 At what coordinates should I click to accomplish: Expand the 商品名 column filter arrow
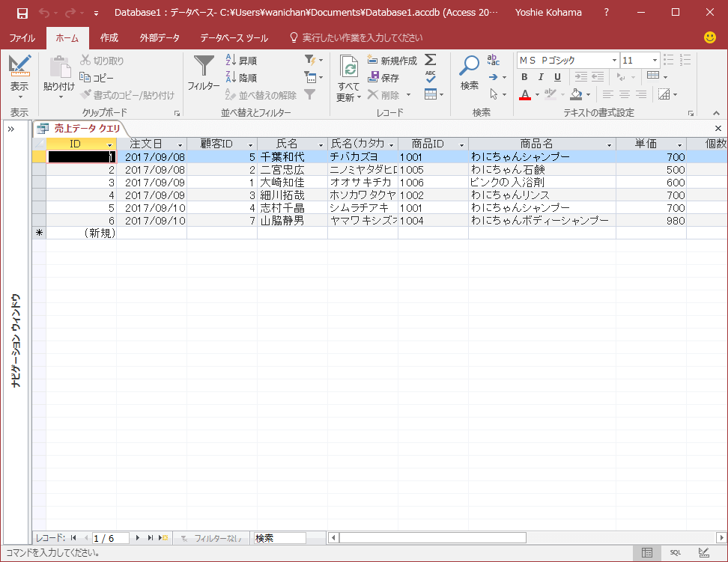tap(609, 145)
